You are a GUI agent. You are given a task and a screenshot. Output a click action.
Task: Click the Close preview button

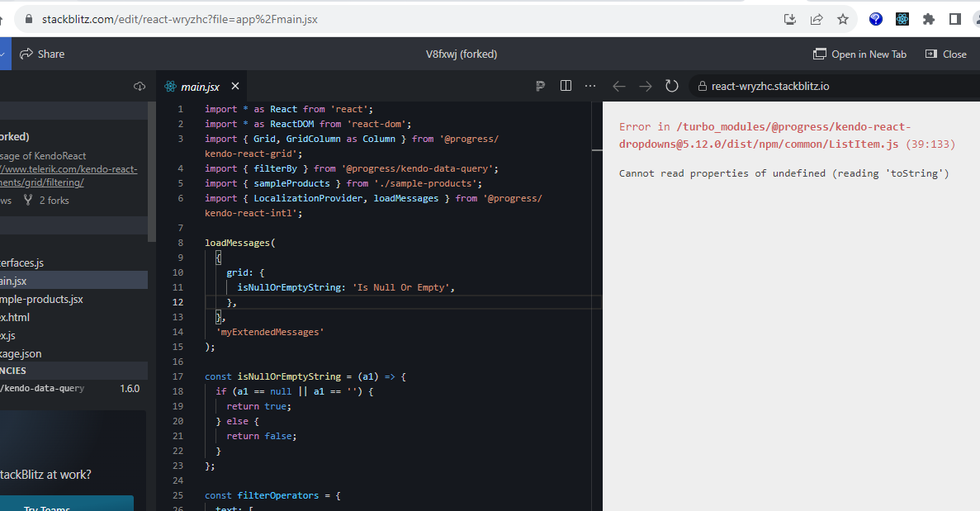pyautogui.click(x=945, y=54)
